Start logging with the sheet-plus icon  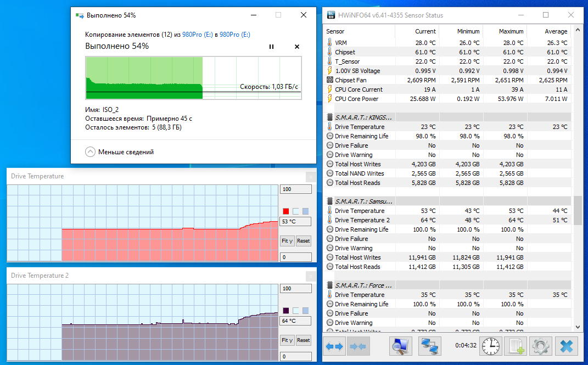[x=516, y=346]
